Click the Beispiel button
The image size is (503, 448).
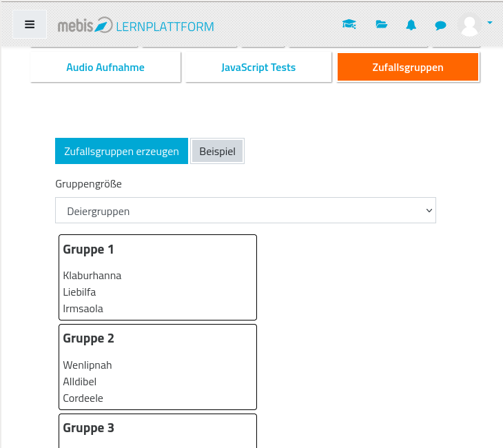tap(217, 152)
